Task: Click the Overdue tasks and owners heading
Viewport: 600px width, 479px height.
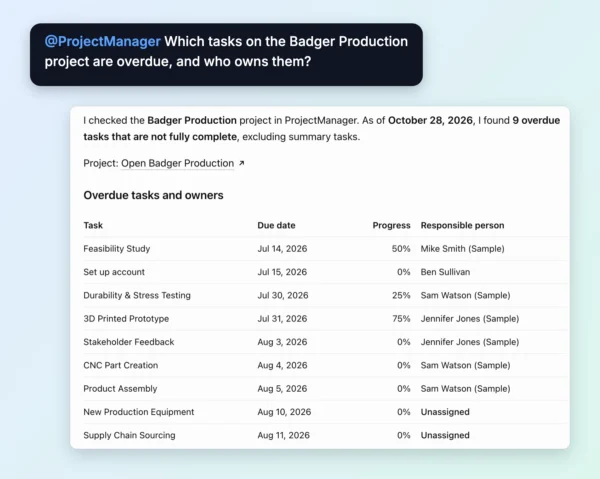Action: 153,196
